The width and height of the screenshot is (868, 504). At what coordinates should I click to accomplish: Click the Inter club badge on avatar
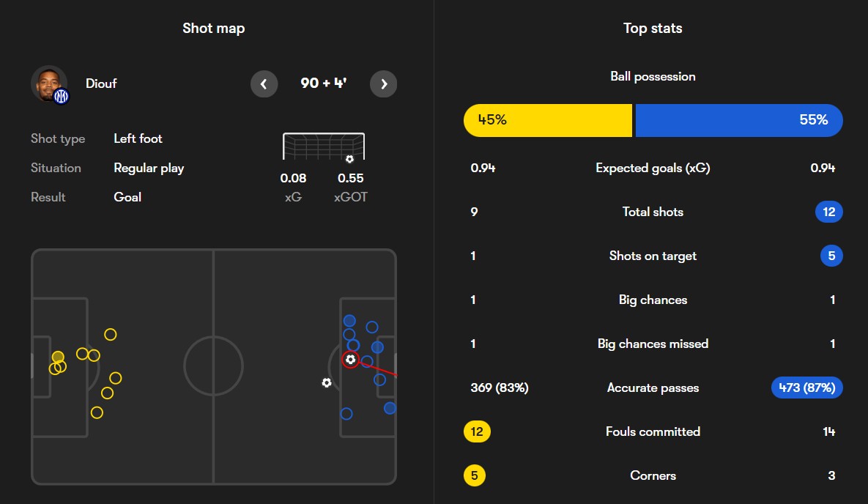[x=62, y=96]
